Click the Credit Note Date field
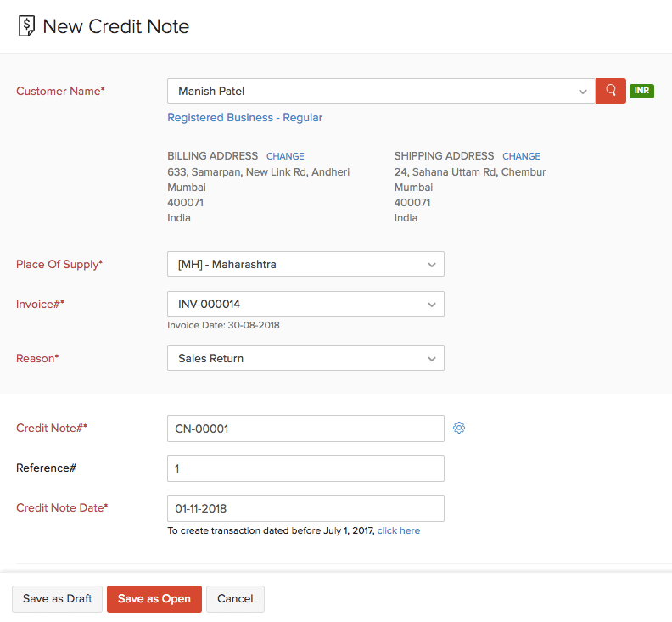Image resolution: width=672 pixels, height=622 pixels. (x=305, y=508)
